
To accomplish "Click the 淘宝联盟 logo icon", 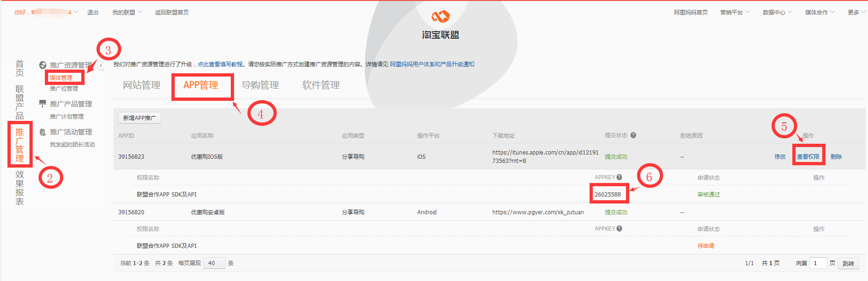I will [x=440, y=17].
